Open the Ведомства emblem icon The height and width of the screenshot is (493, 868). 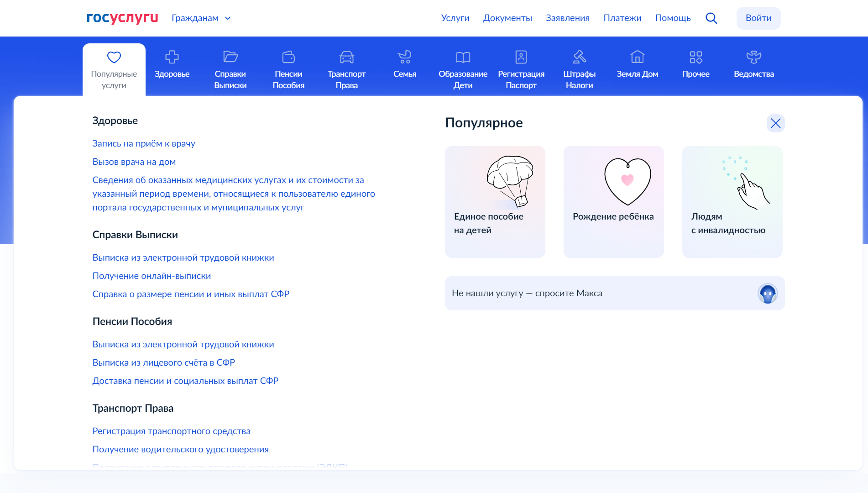(753, 57)
